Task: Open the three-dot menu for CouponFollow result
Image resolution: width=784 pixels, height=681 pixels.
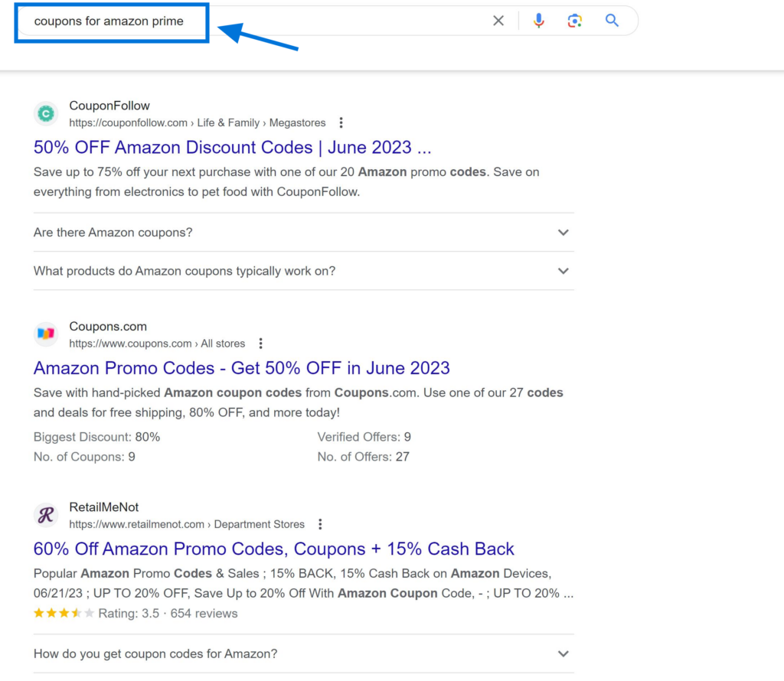Action: 340,122
